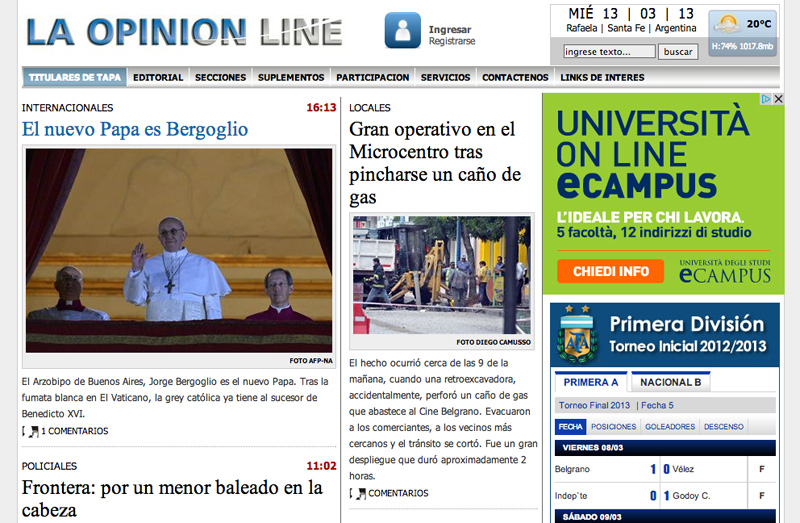Open the Pope balcony photo thumbnail
The height and width of the screenshot is (523, 800).
(179, 251)
